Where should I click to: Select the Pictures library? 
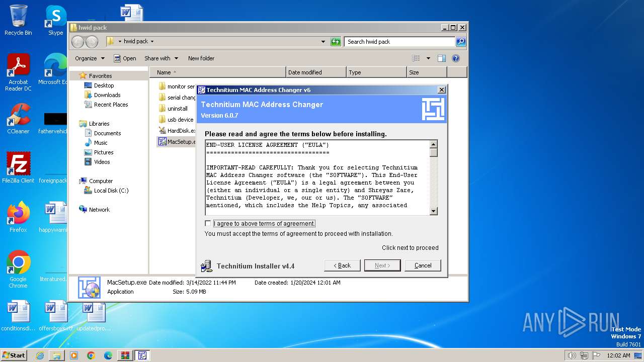click(x=104, y=152)
